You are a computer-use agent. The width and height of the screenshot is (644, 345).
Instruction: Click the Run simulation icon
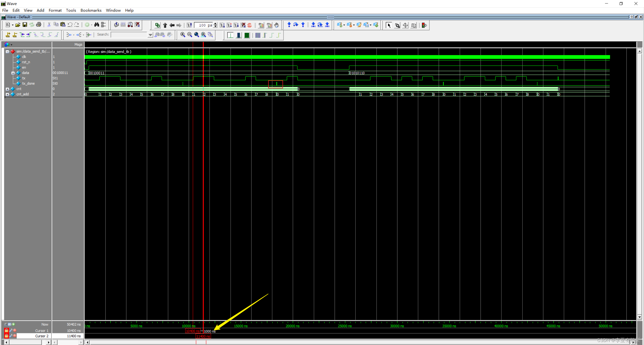click(222, 25)
